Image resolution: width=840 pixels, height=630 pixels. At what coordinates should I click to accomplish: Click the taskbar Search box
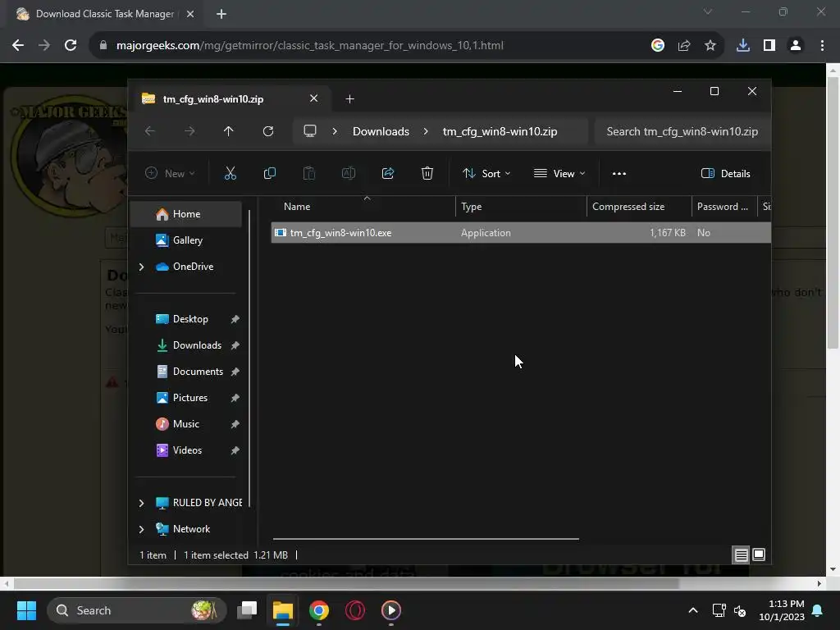click(x=137, y=610)
